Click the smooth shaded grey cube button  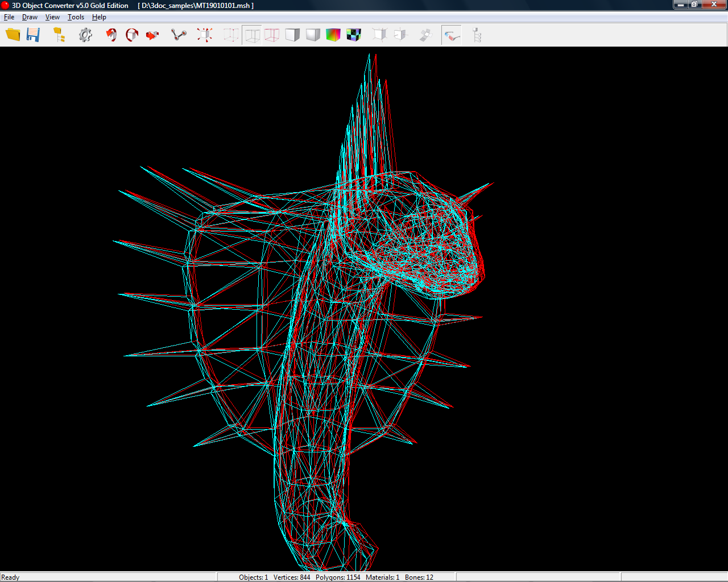(x=313, y=35)
